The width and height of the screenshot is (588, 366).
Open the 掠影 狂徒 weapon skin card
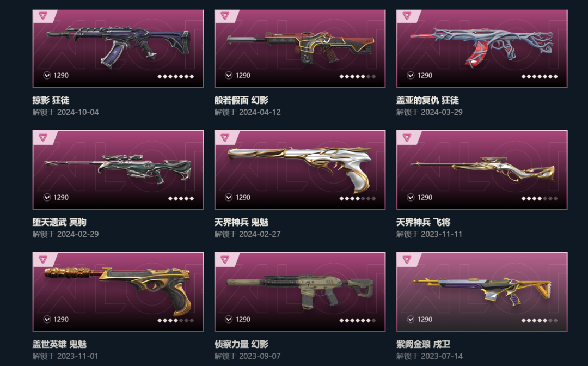pyautogui.click(x=118, y=49)
